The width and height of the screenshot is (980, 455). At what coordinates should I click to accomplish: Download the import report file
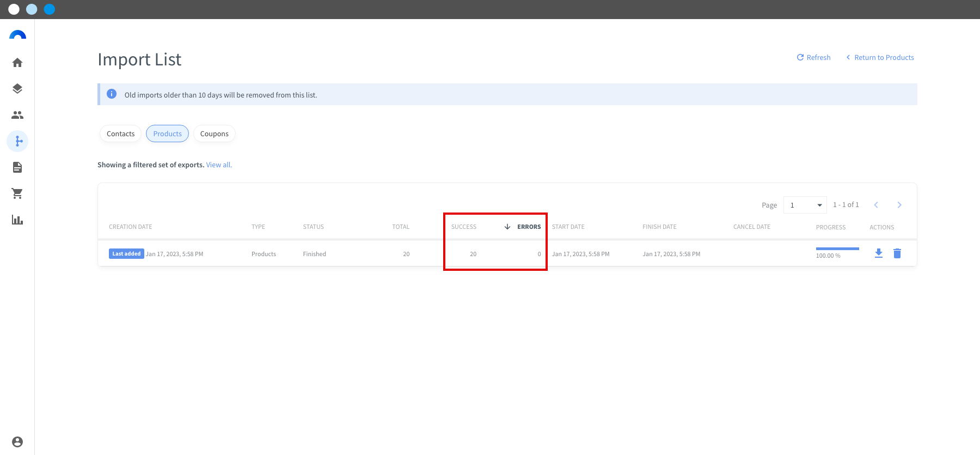coord(879,253)
